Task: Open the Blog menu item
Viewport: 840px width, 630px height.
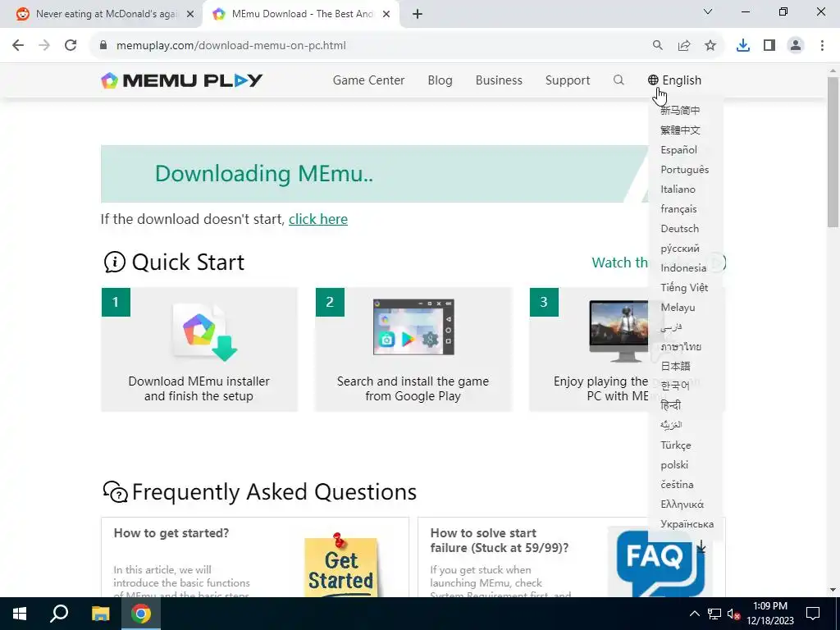Action: pyautogui.click(x=440, y=80)
